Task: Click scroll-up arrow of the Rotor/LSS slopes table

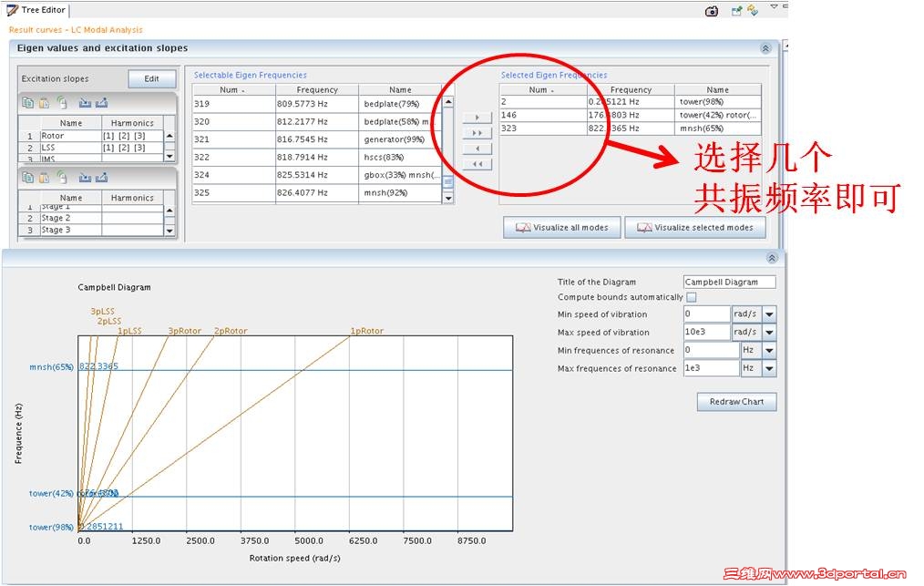Action: click(x=169, y=136)
